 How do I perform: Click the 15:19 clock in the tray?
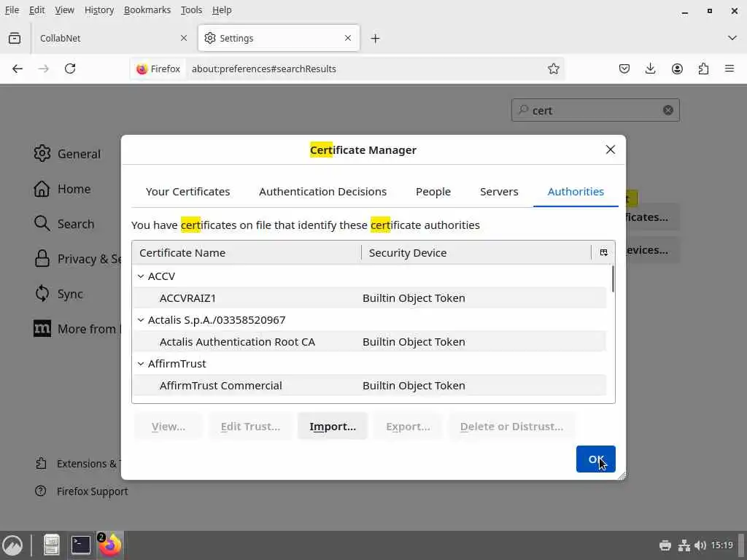tap(721, 545)
